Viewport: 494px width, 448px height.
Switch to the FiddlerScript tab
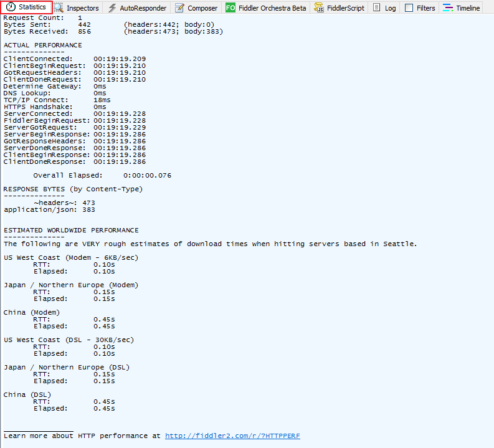coord(345,8)
